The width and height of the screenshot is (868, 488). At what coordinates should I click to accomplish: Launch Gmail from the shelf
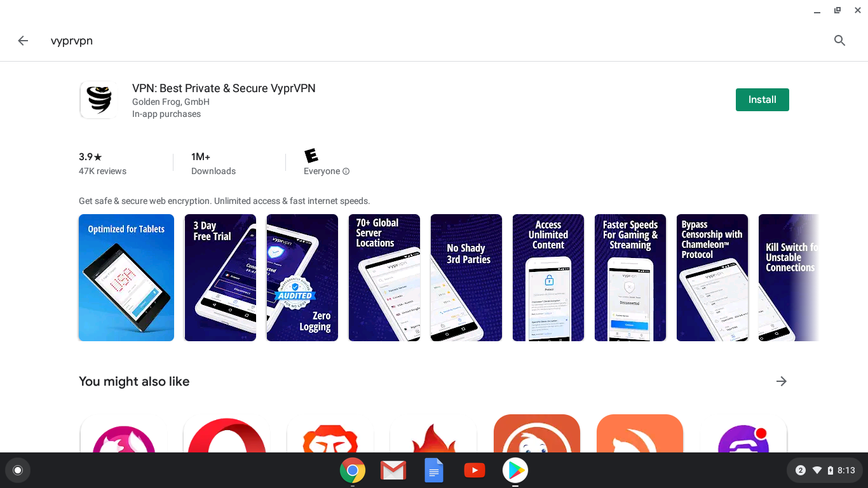(393, 470)
